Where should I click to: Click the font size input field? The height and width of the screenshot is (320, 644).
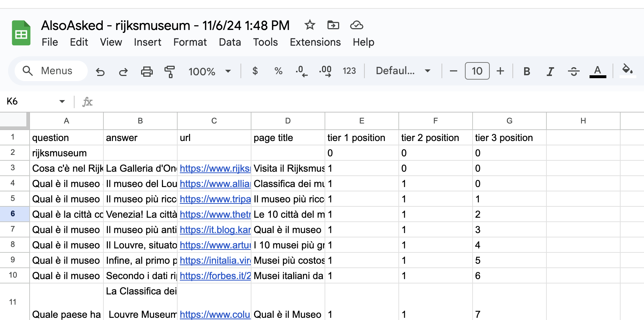coord(477,71)
